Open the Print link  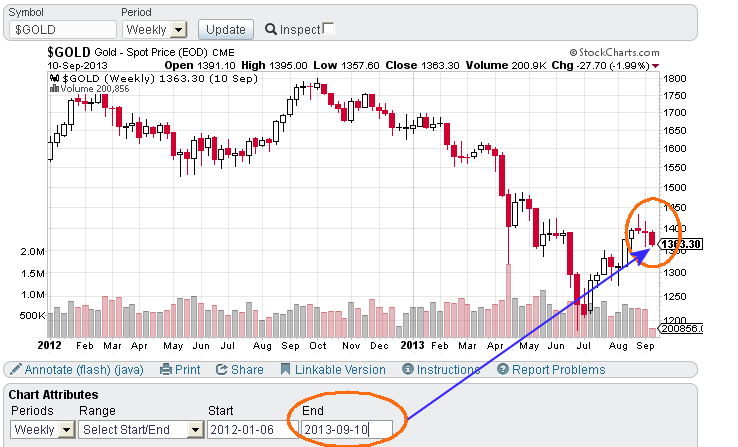[x=187, y=370]
